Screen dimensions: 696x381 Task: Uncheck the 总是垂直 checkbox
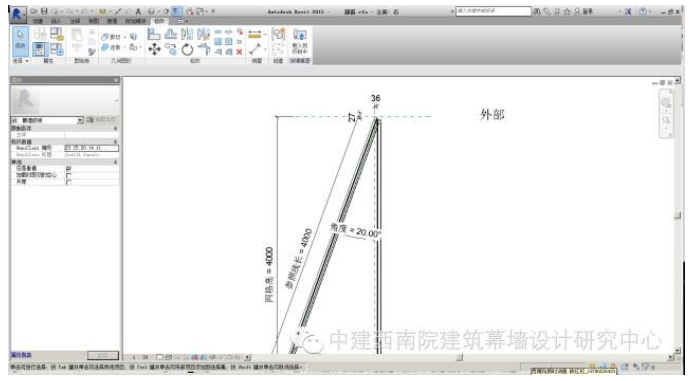point(68,169)
